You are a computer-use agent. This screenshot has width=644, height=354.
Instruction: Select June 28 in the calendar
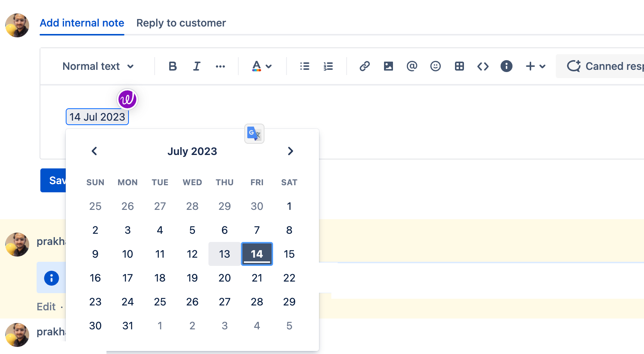tap(192, 206)
